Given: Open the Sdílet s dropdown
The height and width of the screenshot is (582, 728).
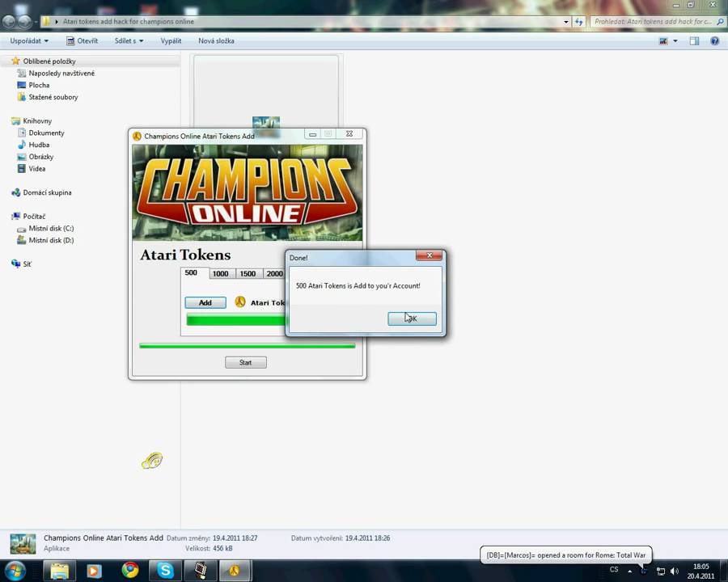Looking at the screenshot, I should (x=129, y=41).
